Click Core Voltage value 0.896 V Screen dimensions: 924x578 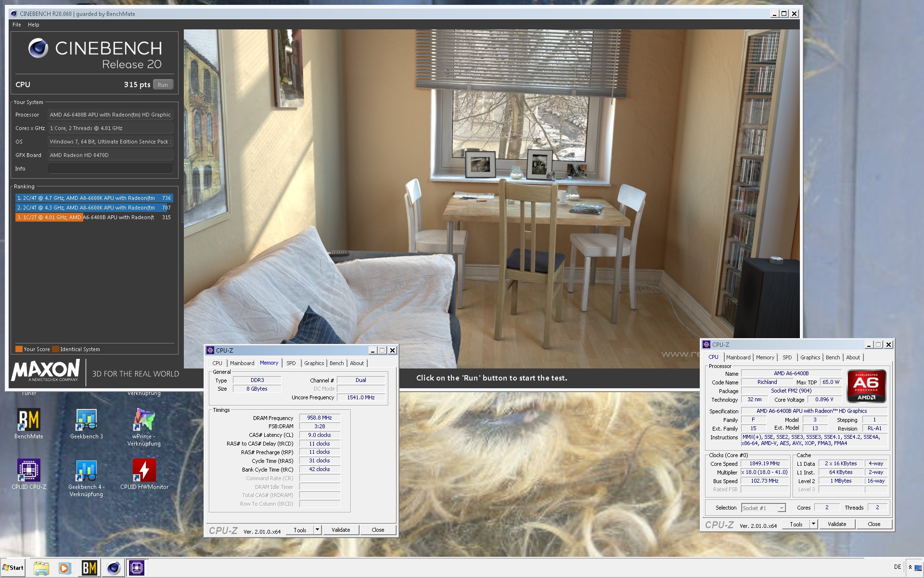coord(824,399)
